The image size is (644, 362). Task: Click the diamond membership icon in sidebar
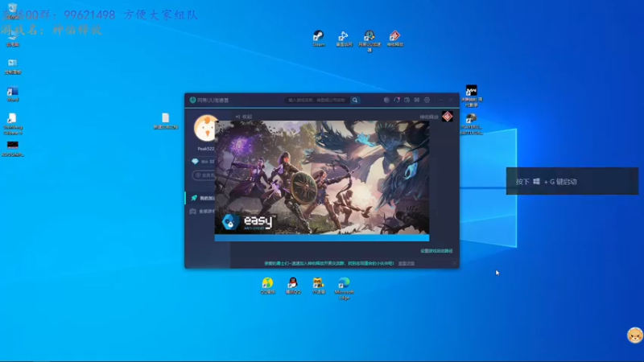195,162
